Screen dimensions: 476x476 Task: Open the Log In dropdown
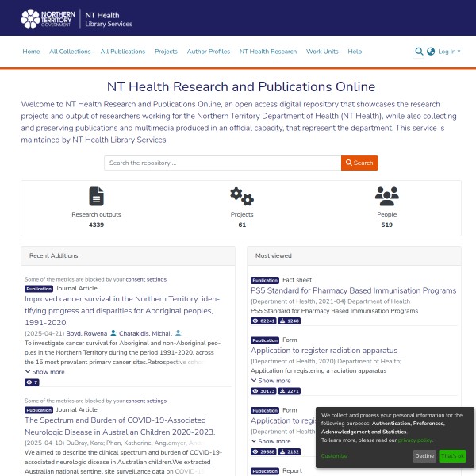pos(448,52)
